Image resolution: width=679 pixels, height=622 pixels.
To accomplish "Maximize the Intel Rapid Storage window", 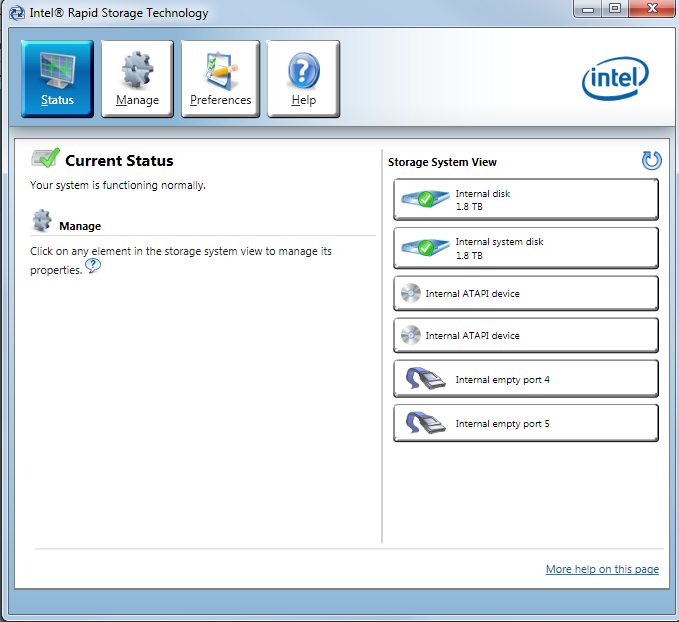I will point(614,9).
